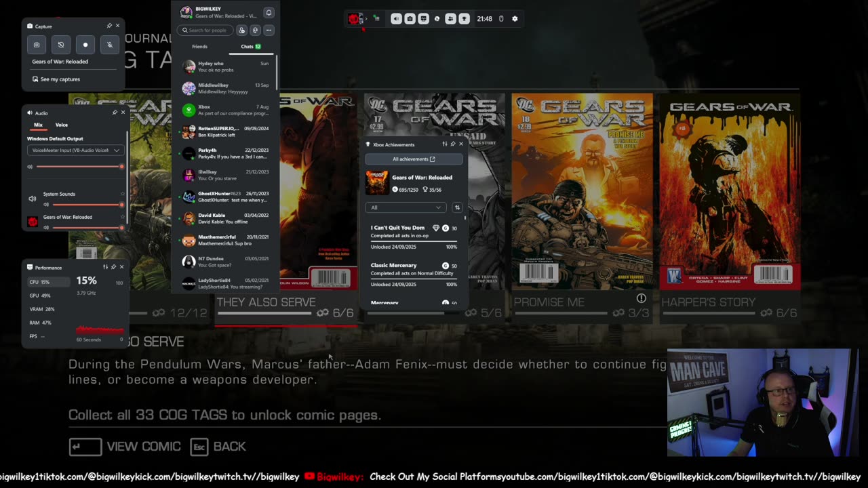Pin the Xbox Achievements widget
Viewport: 868px width, 488px height.
[453, 144]
